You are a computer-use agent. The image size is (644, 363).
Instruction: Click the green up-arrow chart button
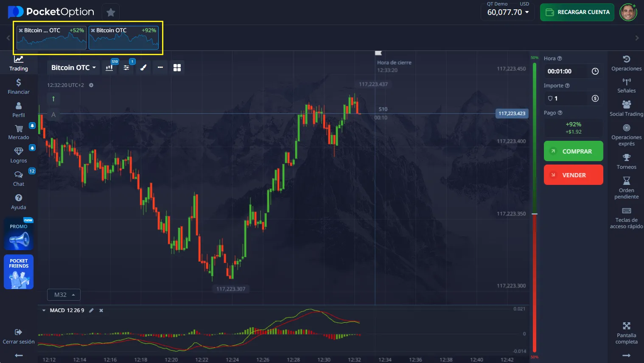pyautogui.click(x=53, y=99)
